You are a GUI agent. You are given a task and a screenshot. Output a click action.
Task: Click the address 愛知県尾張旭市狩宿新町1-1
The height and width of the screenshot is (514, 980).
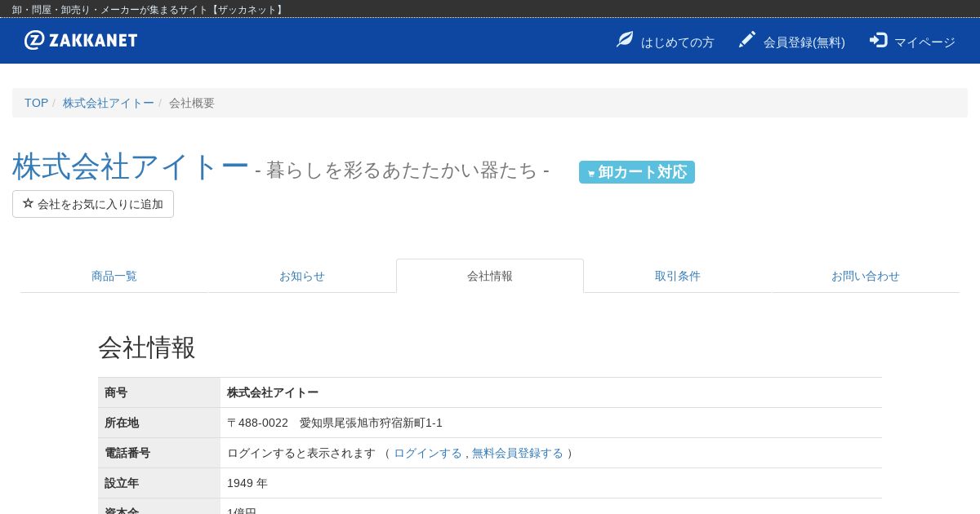pyautogui.click(x=371, y=423)
